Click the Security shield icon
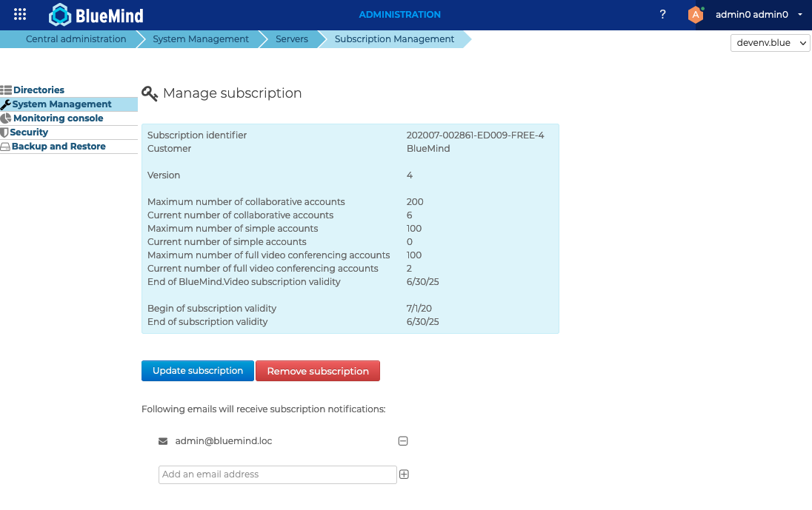 4,132
